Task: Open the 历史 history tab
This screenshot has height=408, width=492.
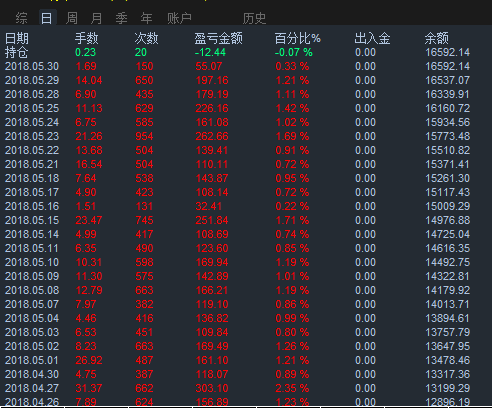Action: point(254,18)
